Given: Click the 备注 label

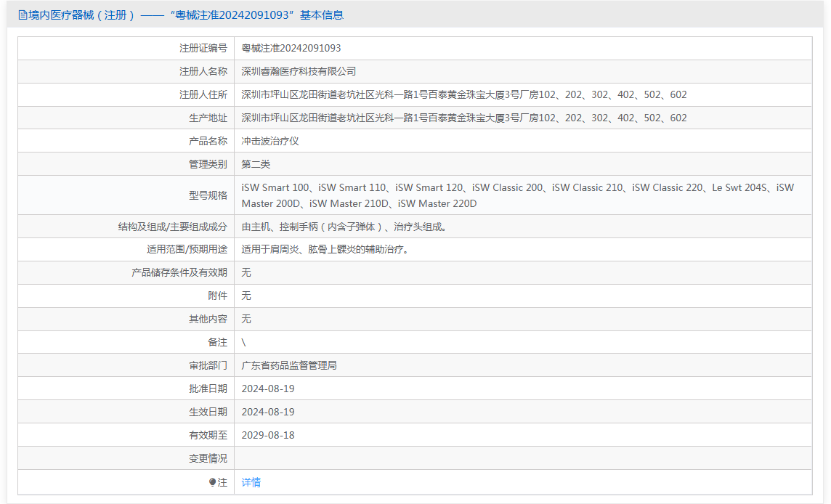Looking at the screenshot, I should (218, 342).
